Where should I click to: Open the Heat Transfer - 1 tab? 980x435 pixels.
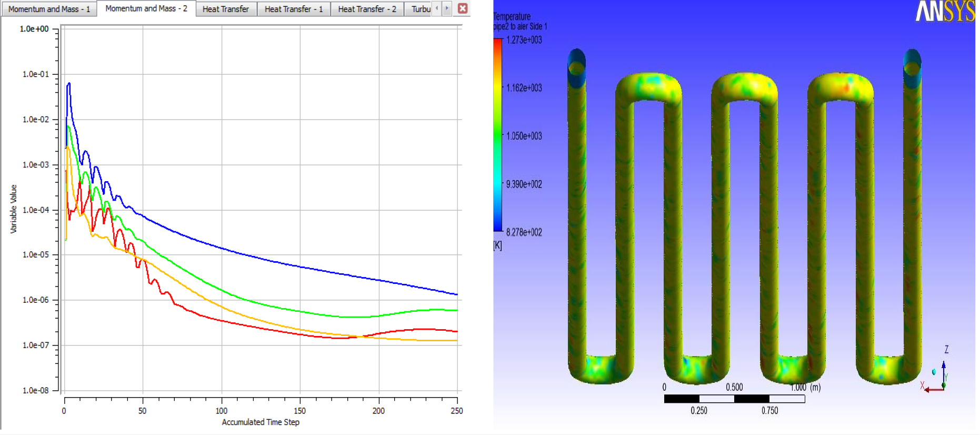pyautogui.click(x=293, y=9)
